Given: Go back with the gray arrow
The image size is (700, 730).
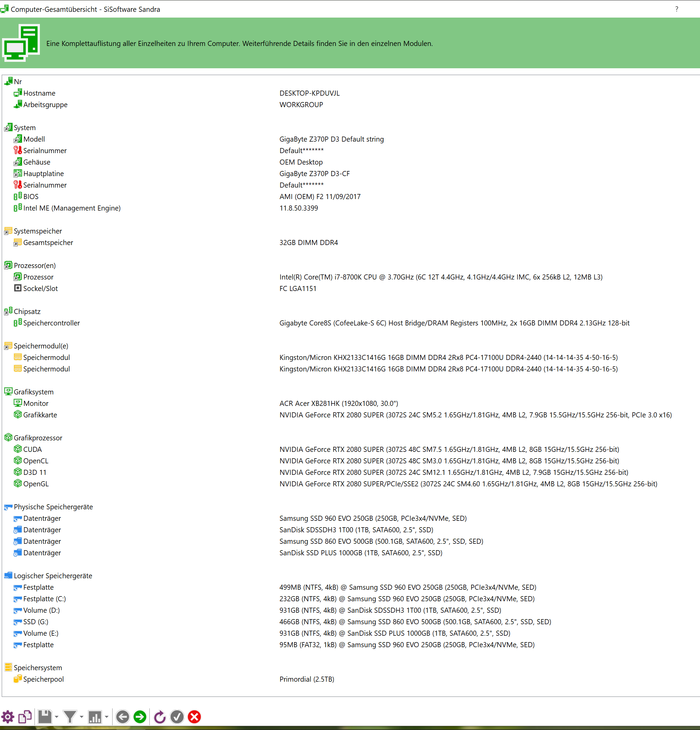Looking at the screenshot, I should [x=123, y=717].
